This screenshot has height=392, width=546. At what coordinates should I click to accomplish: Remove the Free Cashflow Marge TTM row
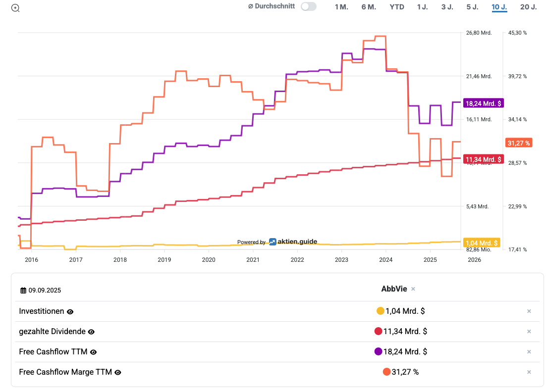coord(529,372)
